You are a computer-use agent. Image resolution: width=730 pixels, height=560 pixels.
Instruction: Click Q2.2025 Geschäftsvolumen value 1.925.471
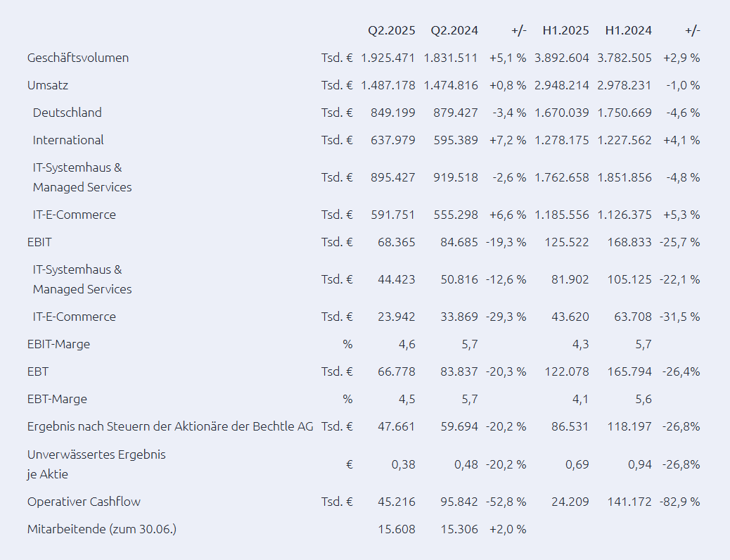pyautogui.click(x=388, y=58)
